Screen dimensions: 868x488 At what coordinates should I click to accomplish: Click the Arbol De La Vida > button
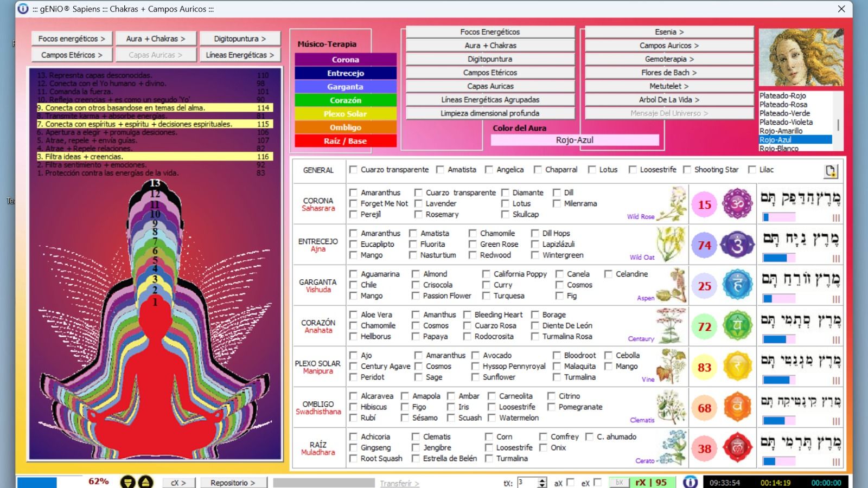[669, 100]
